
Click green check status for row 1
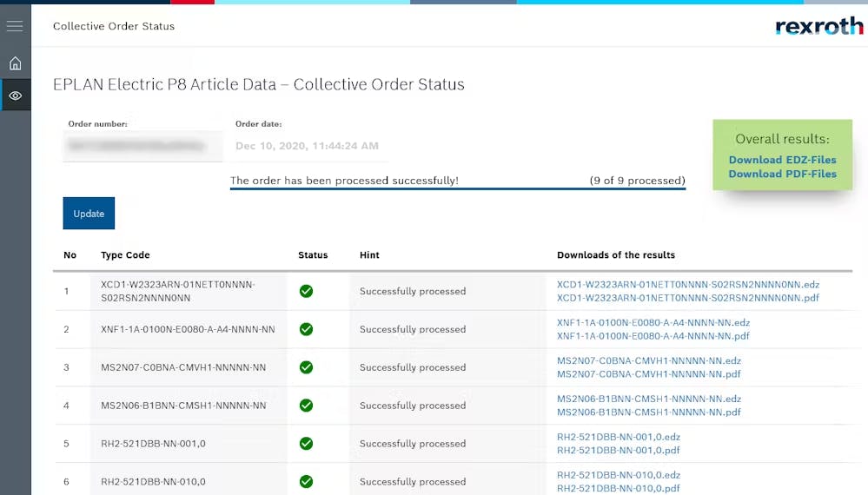point(306,291)
